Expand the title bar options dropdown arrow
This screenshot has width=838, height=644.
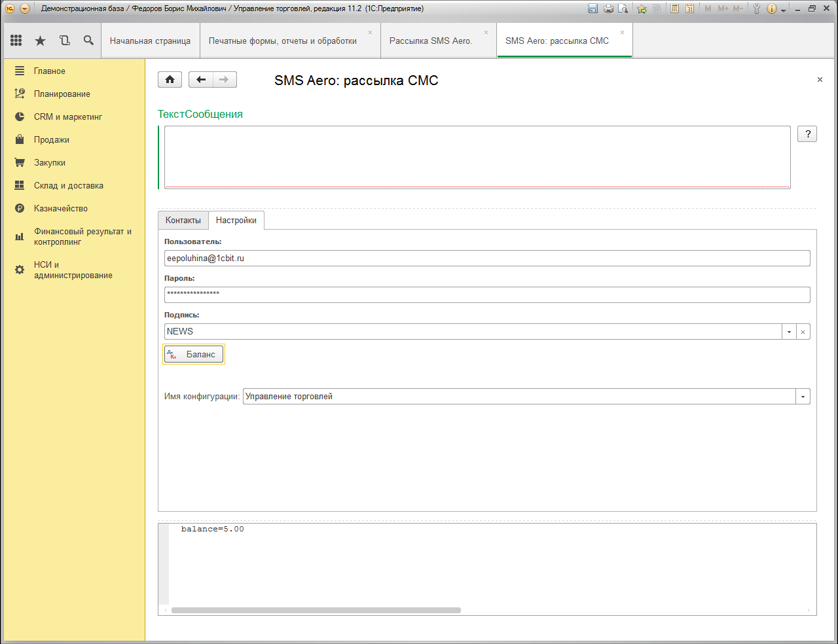coord(784,9)
